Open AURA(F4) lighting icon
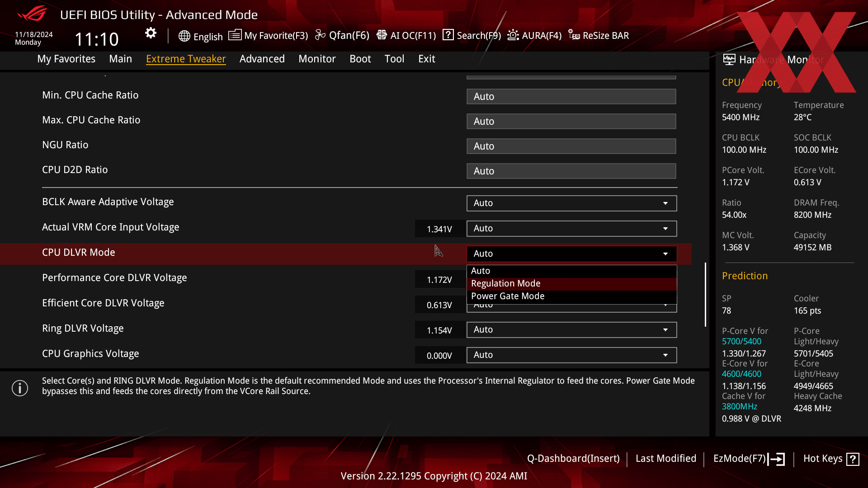Screen dimensions: 868x488 [513, 35]
